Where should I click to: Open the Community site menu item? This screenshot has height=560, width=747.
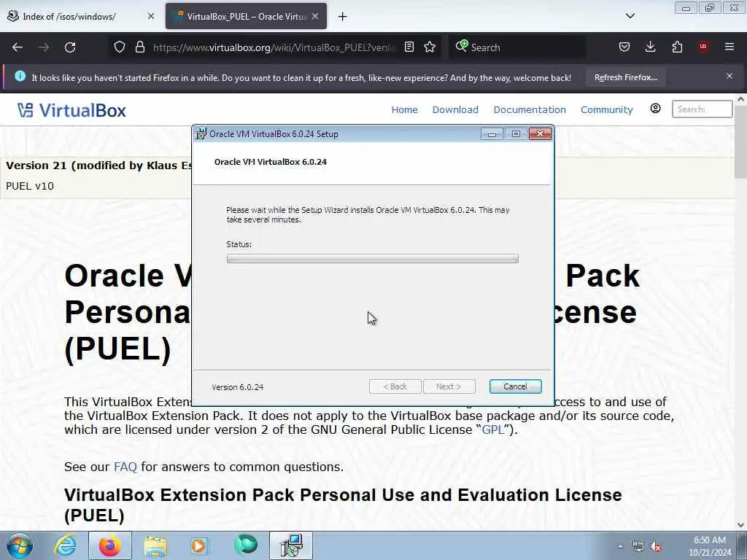(606, 109)
